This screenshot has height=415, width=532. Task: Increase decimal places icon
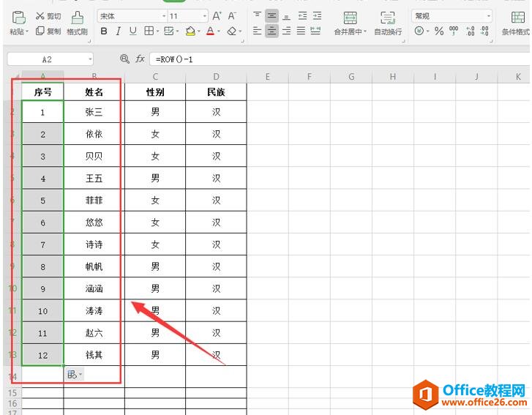(471, 31)
